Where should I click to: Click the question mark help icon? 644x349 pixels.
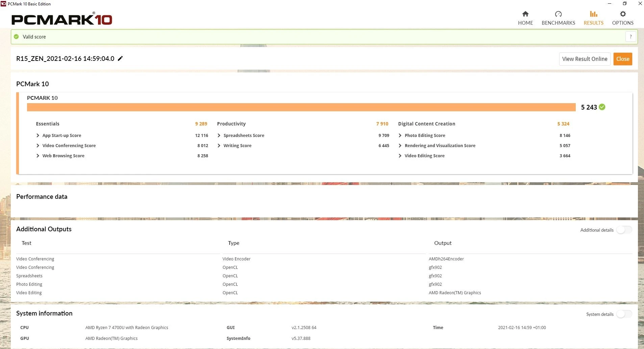(x=630, y=37)
